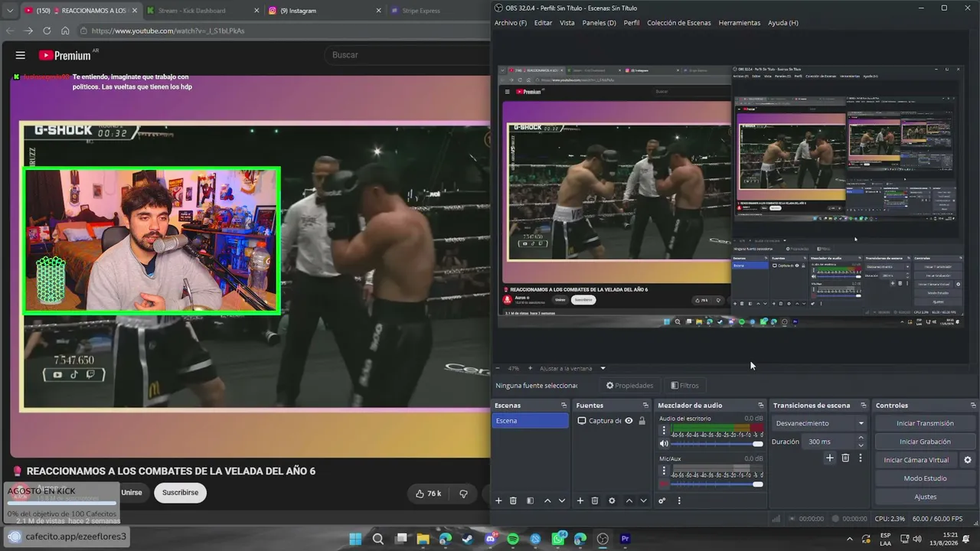
Task: Open Steam from taskbar
Action: click(468, 539)
